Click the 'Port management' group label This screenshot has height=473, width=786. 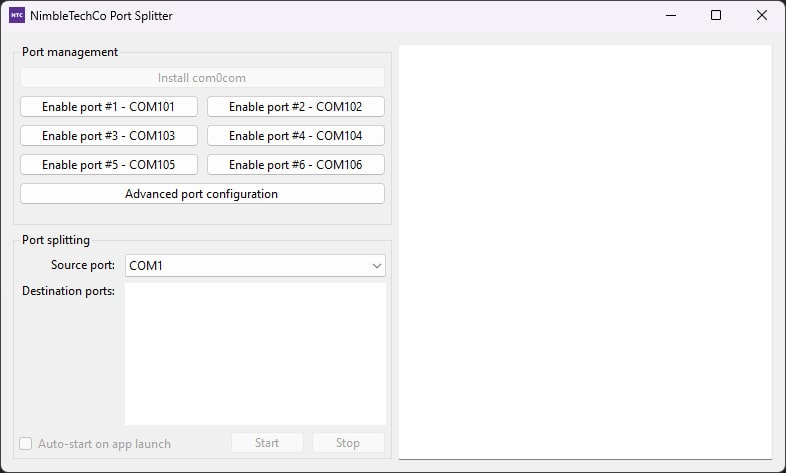[x=70, y=52]
